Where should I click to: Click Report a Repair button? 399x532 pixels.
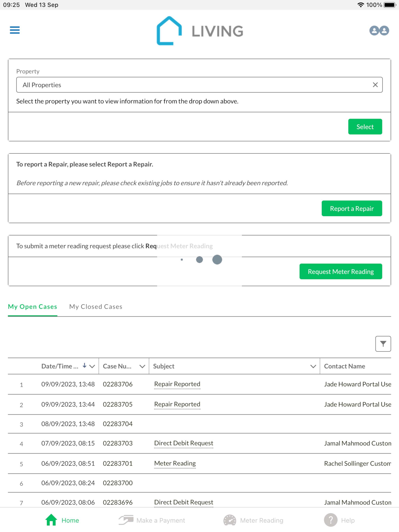(352, 208)
